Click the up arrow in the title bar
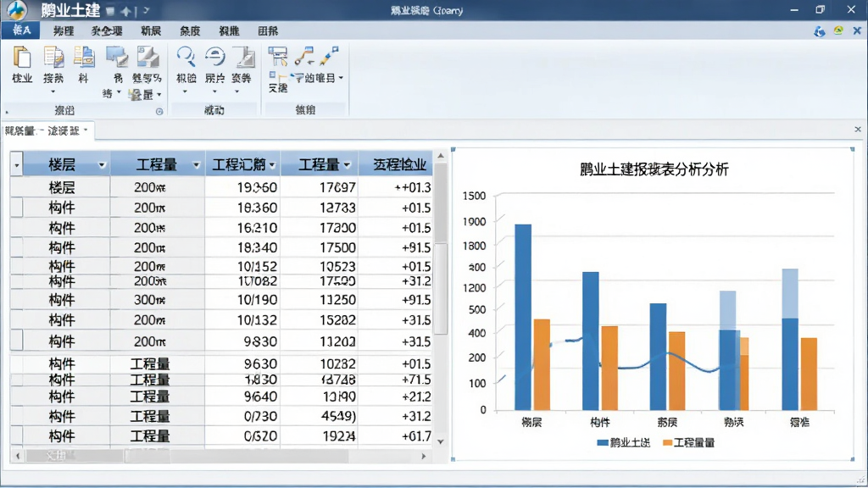868x488 pixels. click(127, 10)
